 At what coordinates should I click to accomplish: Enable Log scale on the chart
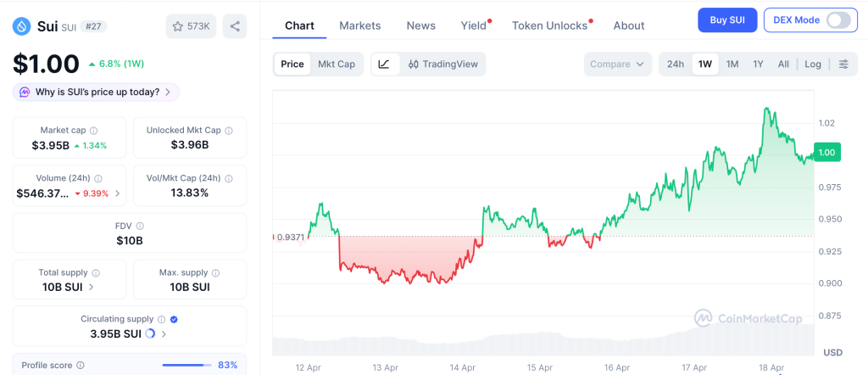813,64
